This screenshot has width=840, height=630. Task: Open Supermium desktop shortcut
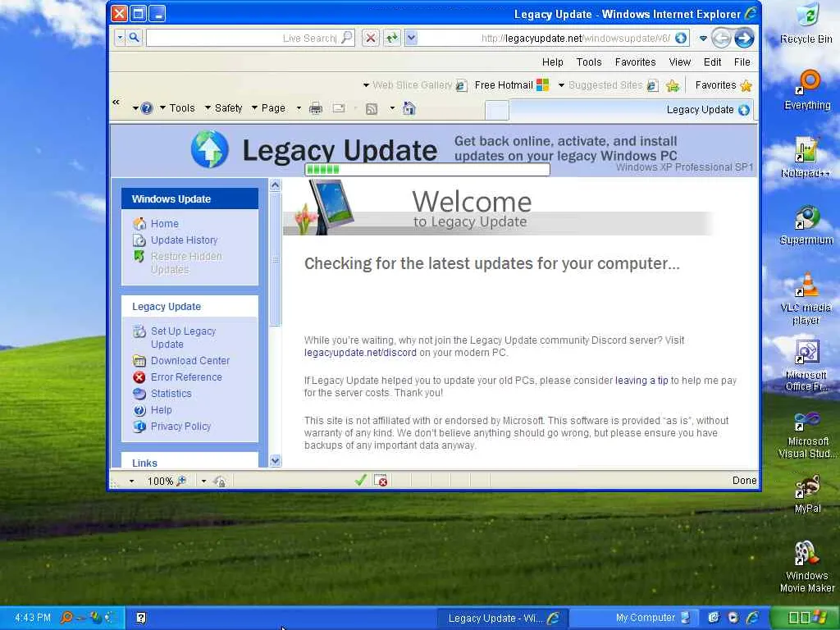click(x=806, y=226)
